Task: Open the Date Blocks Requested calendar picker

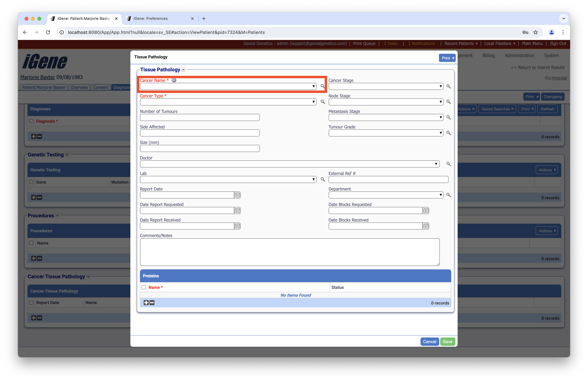Action: (x=426, y=211)
